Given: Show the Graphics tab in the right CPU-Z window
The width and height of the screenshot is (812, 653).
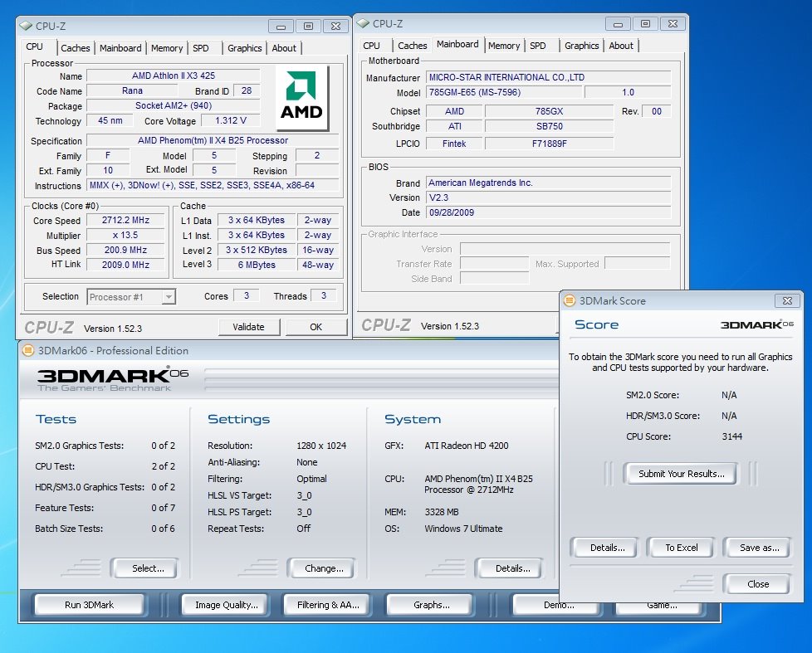Looking at the screenshot, I should (x=581, y=46).
